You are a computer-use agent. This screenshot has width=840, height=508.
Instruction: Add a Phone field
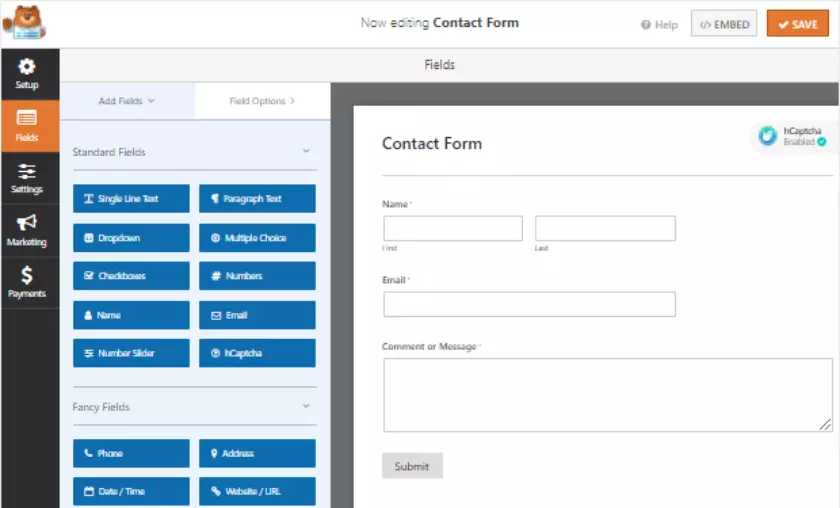[x=131, y=453]
